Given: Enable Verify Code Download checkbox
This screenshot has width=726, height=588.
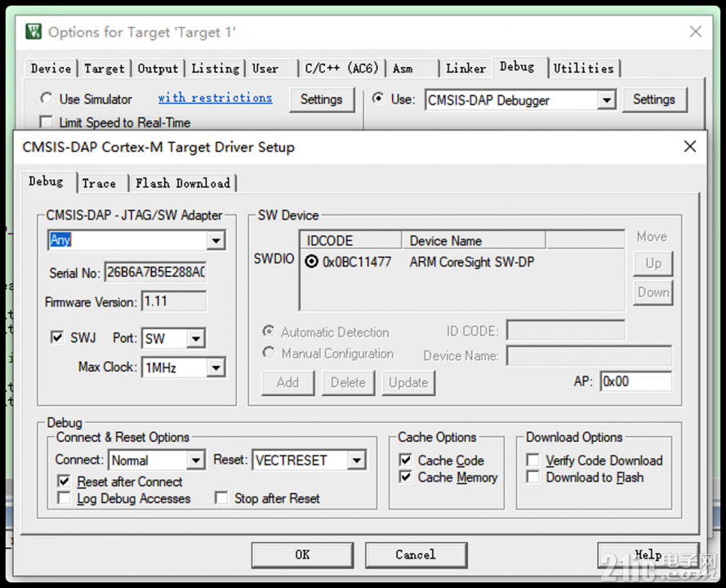Looking at the screenshot, I should coord(533,460).
